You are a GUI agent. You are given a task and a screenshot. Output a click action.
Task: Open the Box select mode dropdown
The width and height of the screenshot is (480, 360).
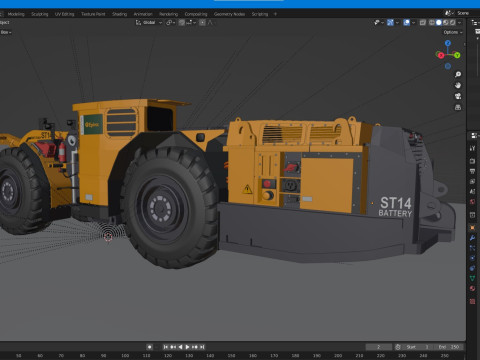pyautogui.click(x=6, y=32)
